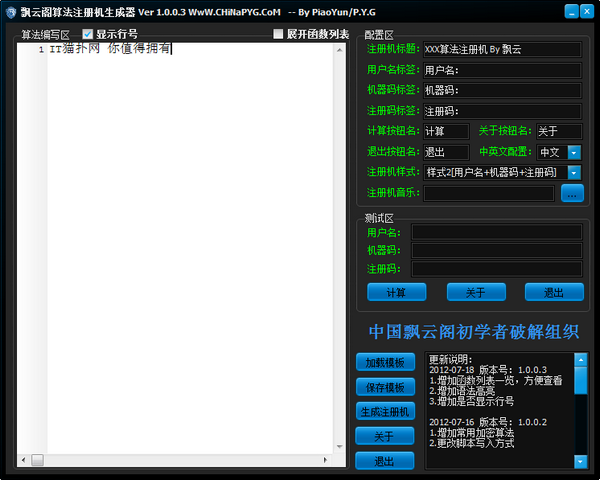Image resolution: width=600 pixels, height=480 pixels.
Task: Click the 生成注册机 button
Action: coord(385,411)
